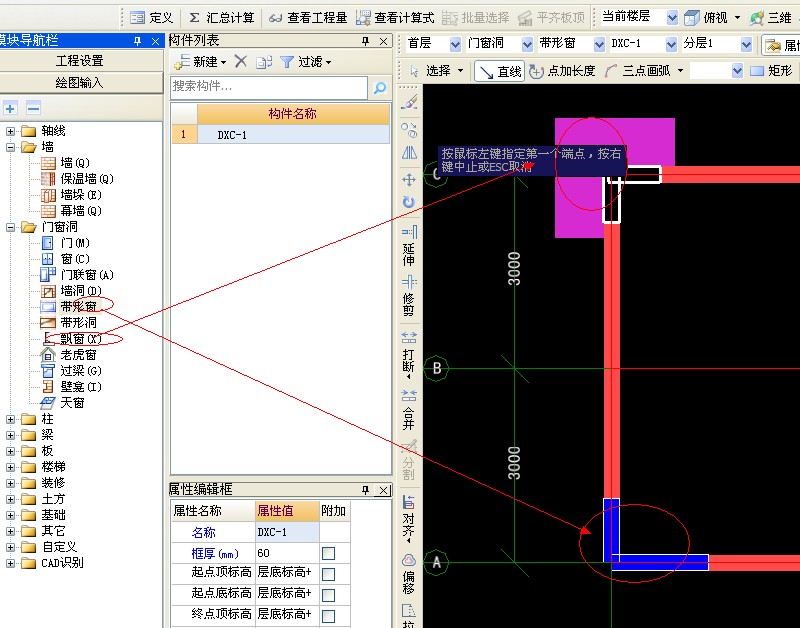Select the 点加长度 tool

(x=562, y=71)
